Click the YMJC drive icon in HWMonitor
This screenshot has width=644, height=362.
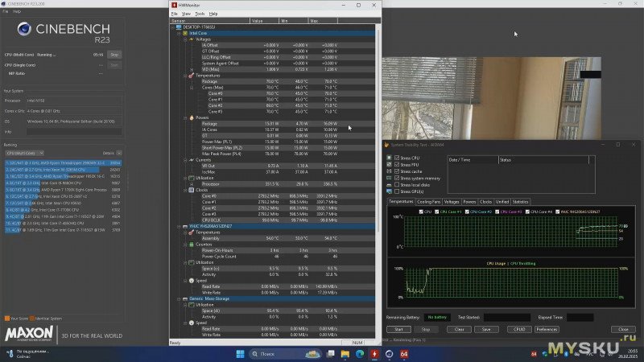[185, 226]
